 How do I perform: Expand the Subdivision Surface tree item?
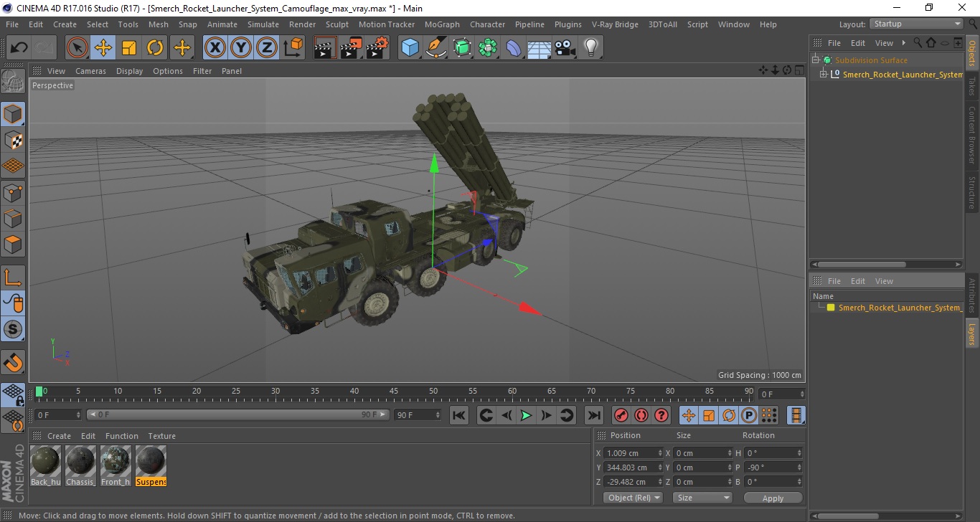coord(816,60)
